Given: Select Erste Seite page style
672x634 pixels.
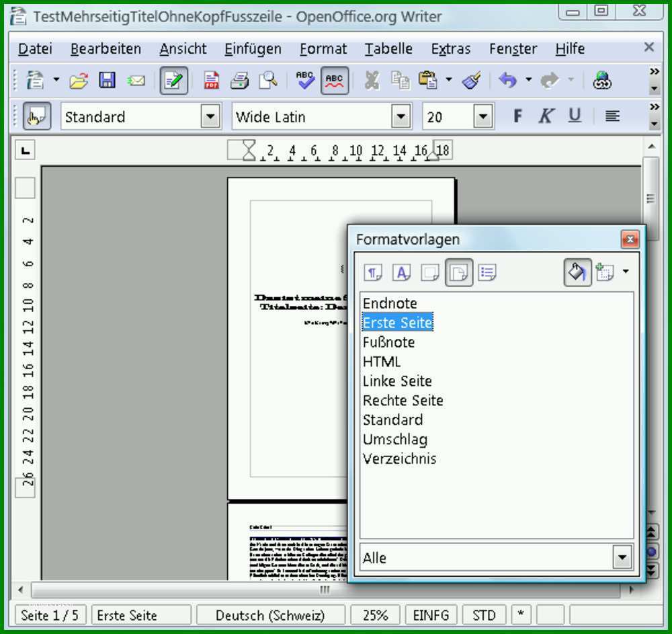Looking at the screenshot, I should [x=397, y=322].
